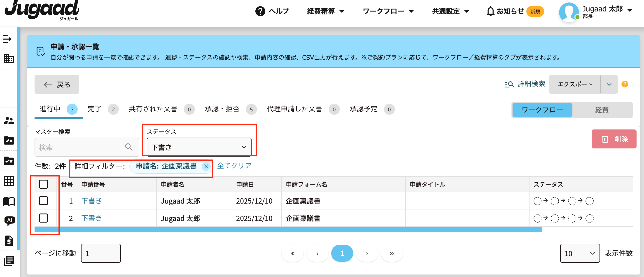Screen dimensions: 644x277
Task: Open the ステータス dropdown showing 下書き
Action: coord(199,147)
